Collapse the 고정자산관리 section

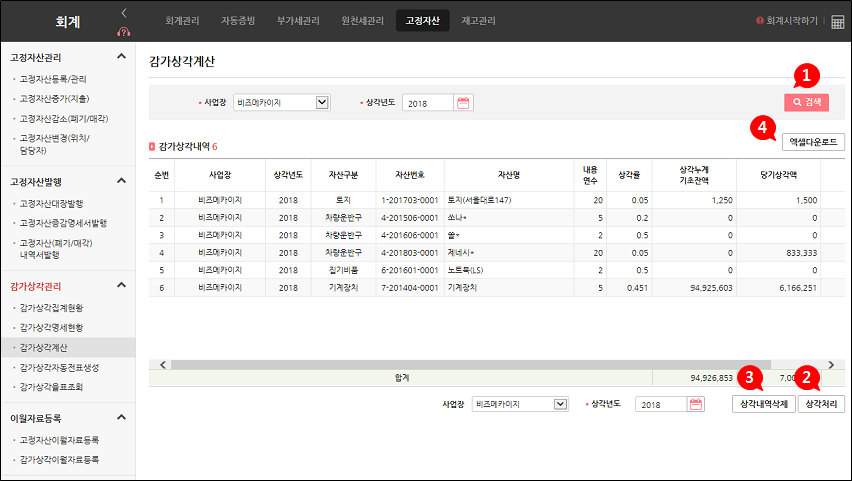coord(122,56)
